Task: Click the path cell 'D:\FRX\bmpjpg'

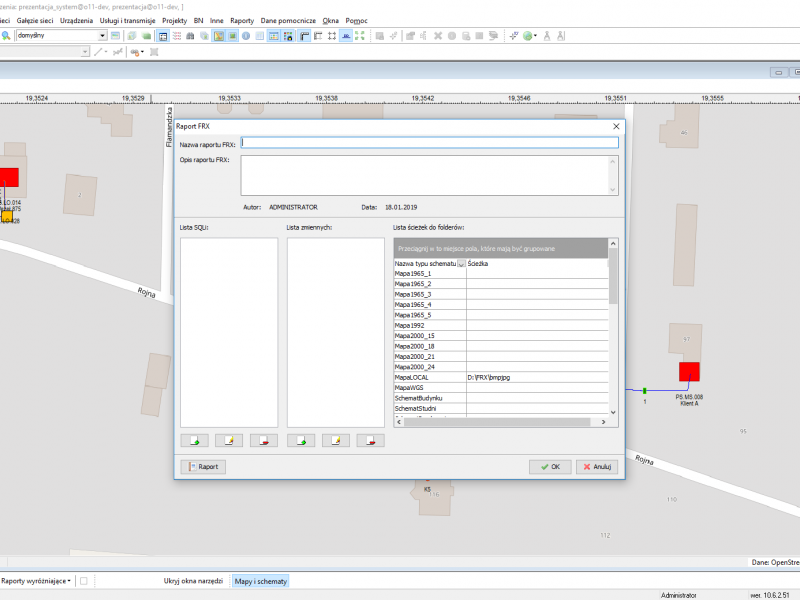Action: [537, 378]
